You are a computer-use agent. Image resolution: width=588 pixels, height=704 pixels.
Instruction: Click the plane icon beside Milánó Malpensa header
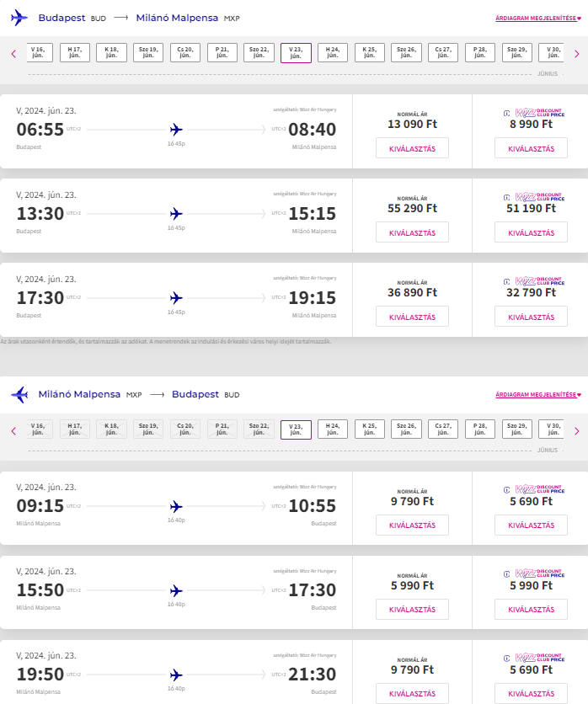[x=19, y=394]
